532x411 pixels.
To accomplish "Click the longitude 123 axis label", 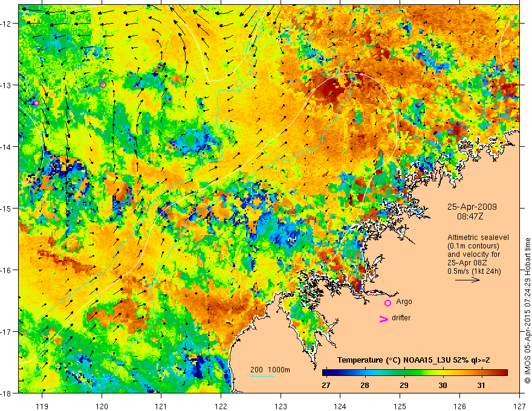I will (281, 406).
